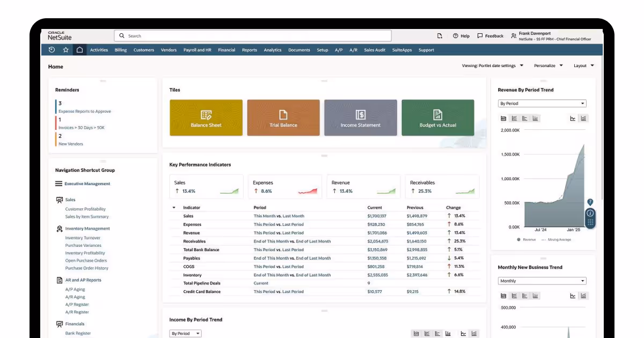Click the new document icon near Help
644x338 pixels.
[440, 35]
